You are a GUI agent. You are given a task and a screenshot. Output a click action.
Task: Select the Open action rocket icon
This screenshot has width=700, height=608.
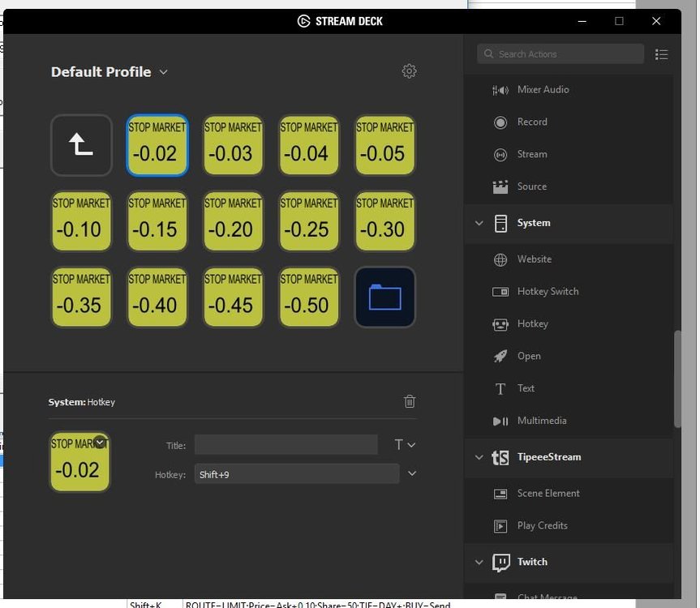point(500,356)
